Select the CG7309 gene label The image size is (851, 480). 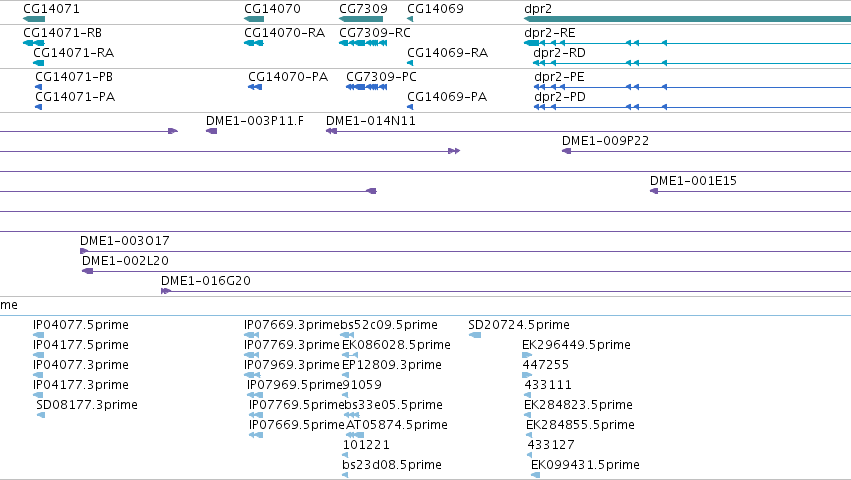pos(364,9)
